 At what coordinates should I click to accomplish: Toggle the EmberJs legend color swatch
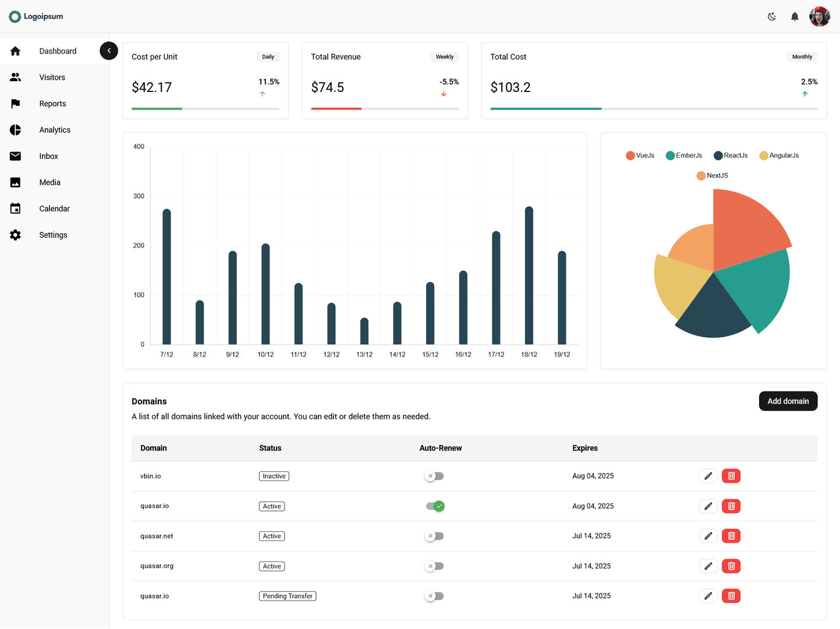[x=670, y=156]
